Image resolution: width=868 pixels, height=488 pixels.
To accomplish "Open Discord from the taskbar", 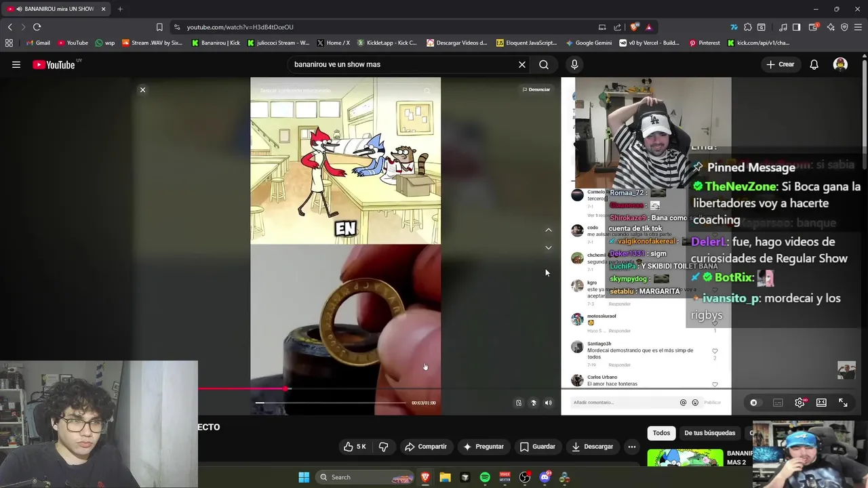I will (545, 477).
